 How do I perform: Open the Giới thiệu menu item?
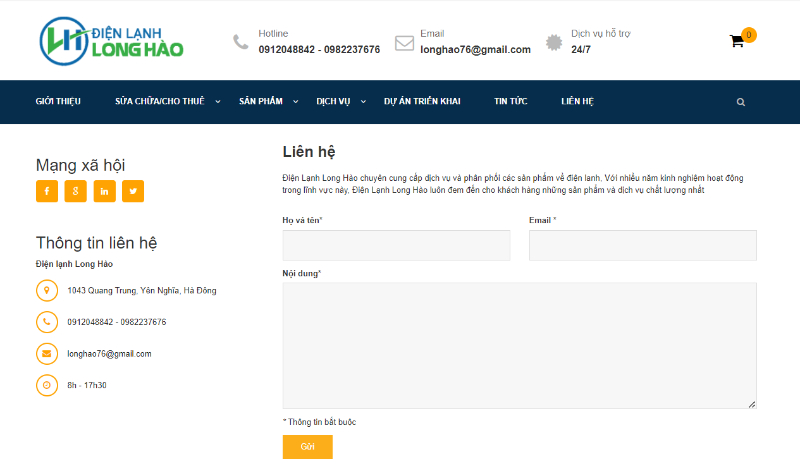coord(58,101)
